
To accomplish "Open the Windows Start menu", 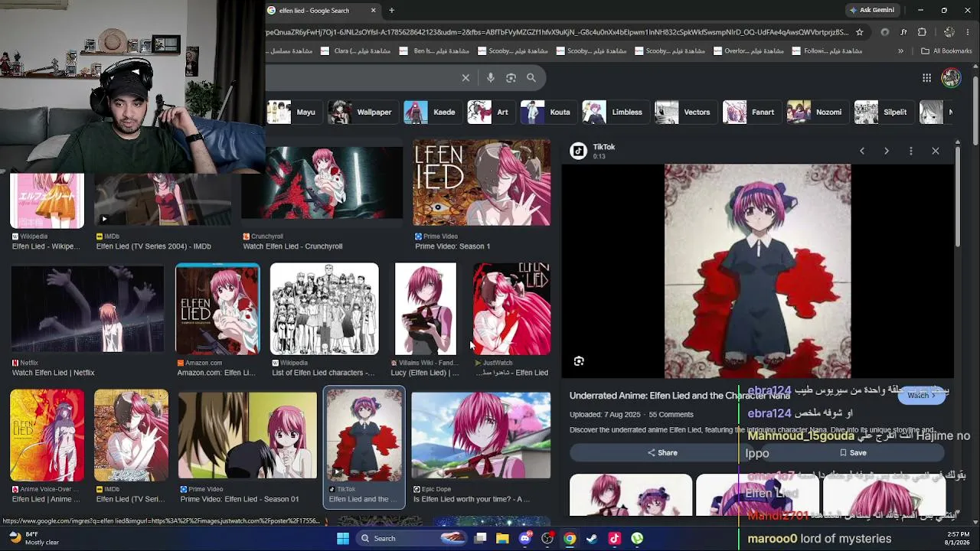I will click(x=343, y=538).
